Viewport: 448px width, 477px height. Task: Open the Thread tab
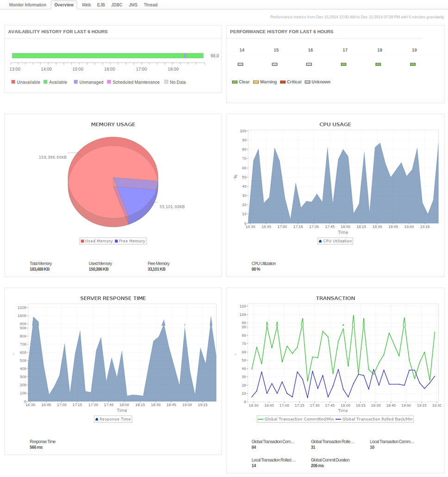point(150,5)
